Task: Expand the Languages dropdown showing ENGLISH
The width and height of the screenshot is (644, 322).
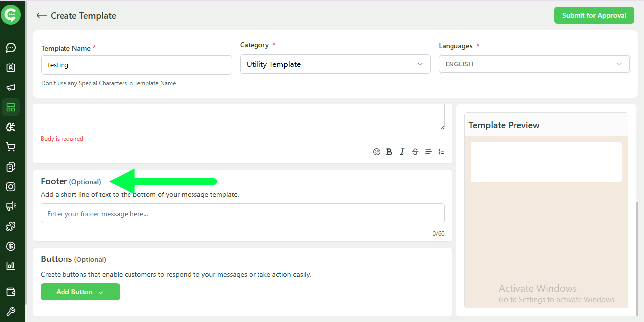Action: tap(534, 64)
